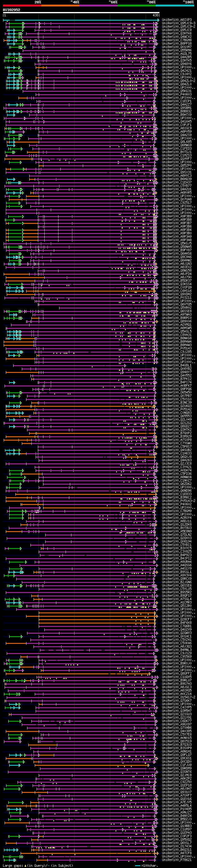
Task: Click the UniRef100_A8NWX4 entry
Action: [x=176, y=477]
